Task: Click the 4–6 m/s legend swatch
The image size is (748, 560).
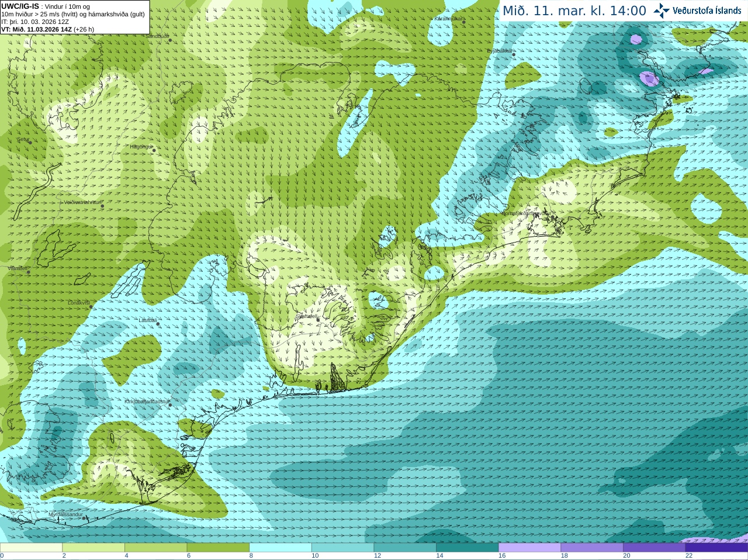Action: [155, 548]
